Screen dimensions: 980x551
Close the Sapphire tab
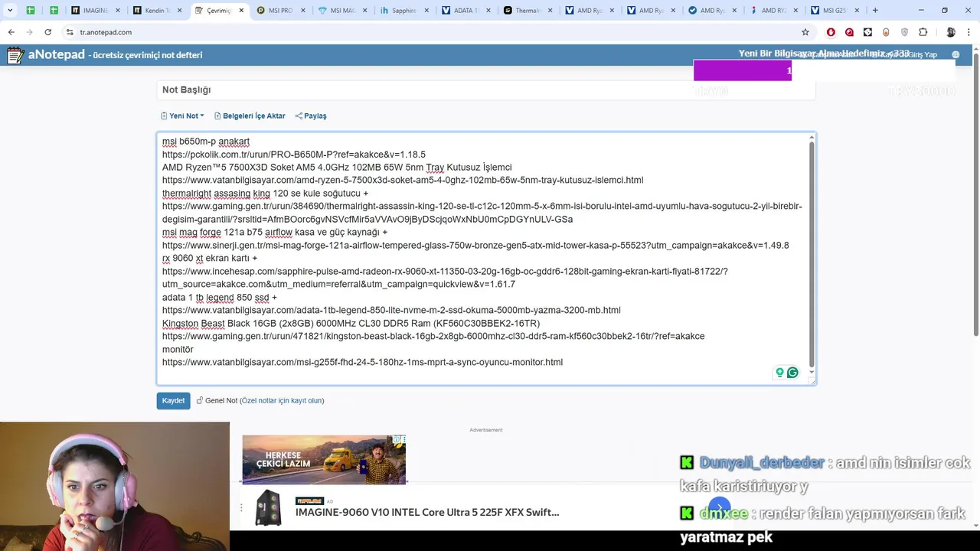tap(427, 11)
